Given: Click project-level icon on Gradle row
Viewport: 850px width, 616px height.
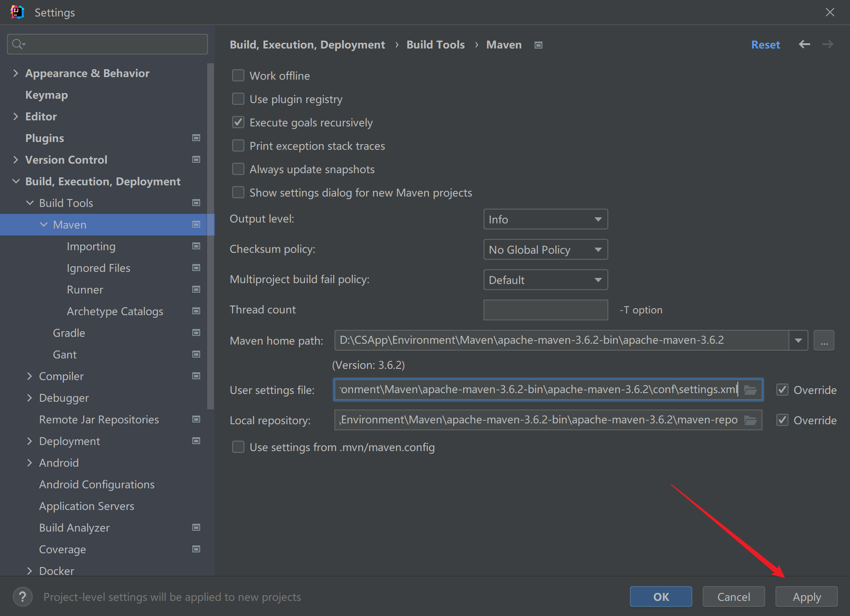Looking at the screenshot, I should [196, 332].
